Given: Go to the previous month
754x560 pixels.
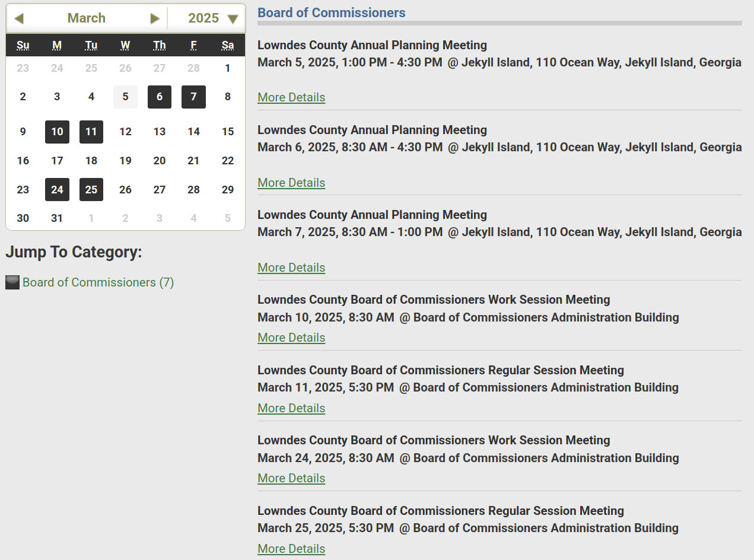Looking at the screenshot, I should click(x=18, y=18).
